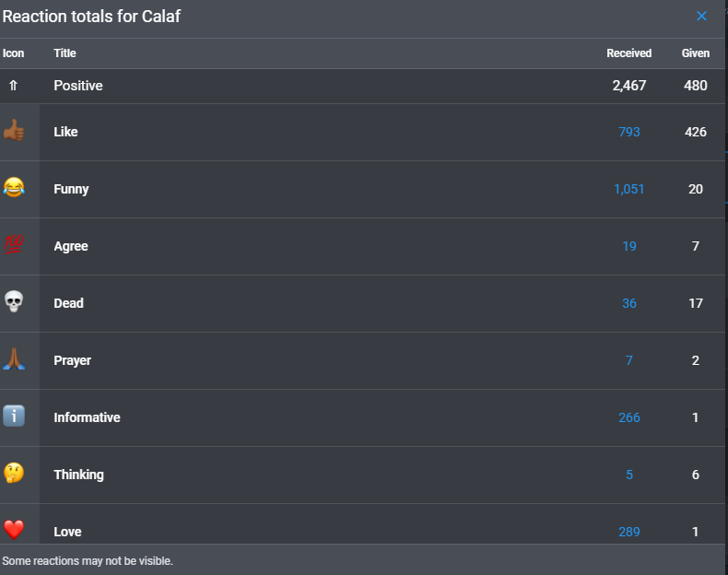Screen dimensions: 728x575
Task: Click the skull Dead reaction icon
Action: (14, 301)
